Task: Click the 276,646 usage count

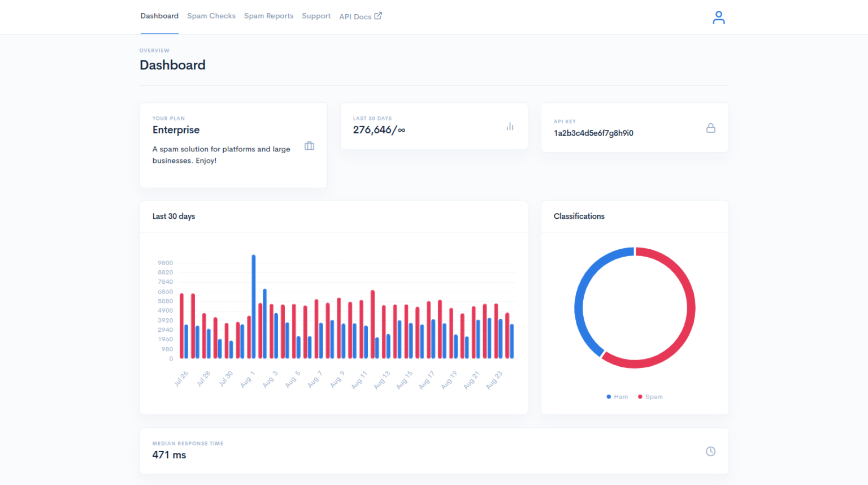Action: (x=372, y=130)
